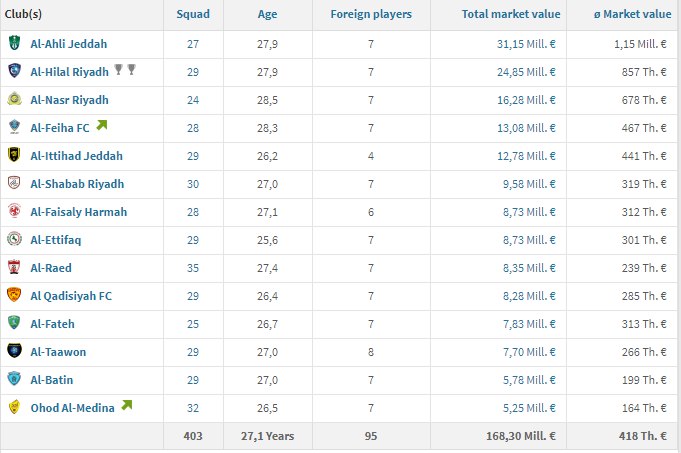Click the promoted arrow beside Al-Feiha FC

point(102,126)
